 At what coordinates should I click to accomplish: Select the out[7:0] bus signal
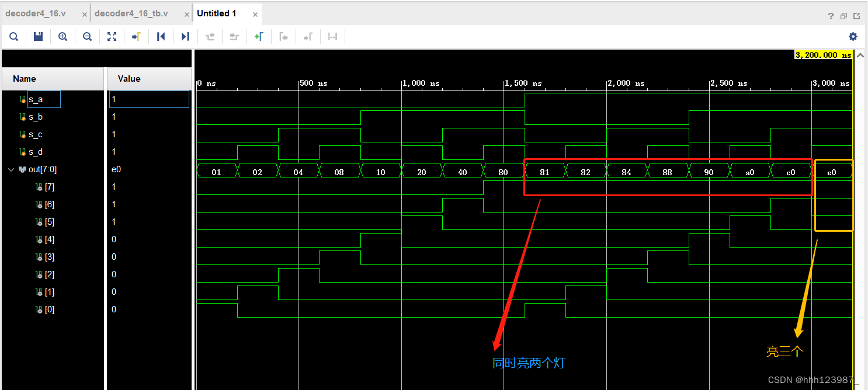tap(43, 169)
